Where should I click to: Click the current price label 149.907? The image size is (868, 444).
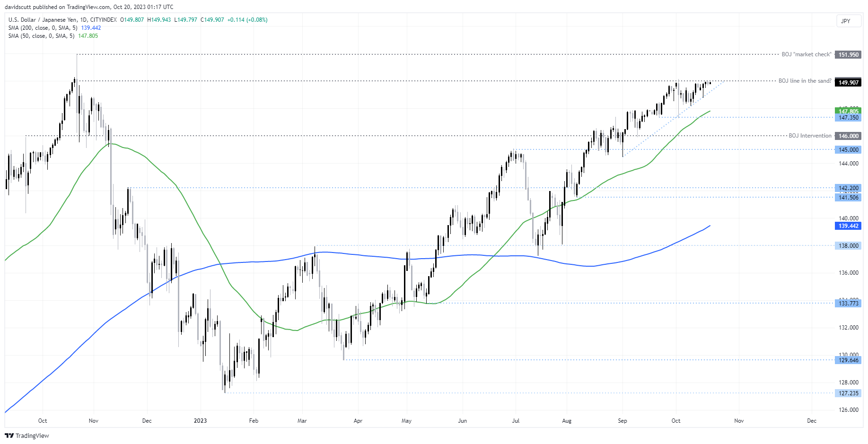tap(848, 82)
